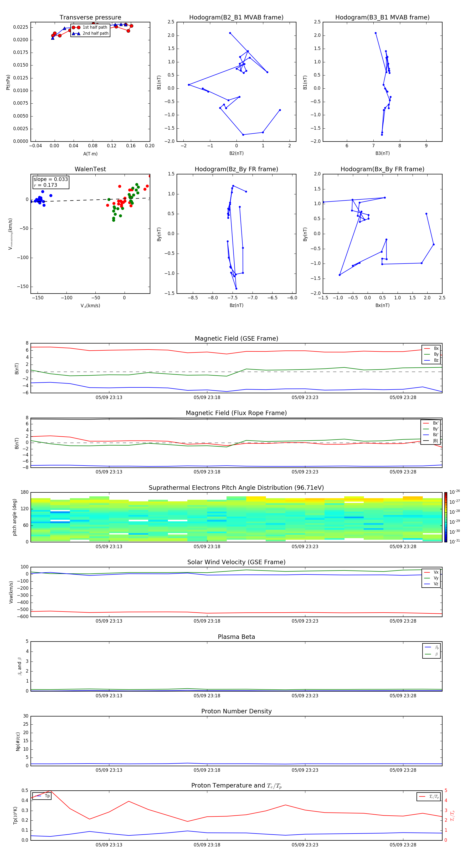Click the "Hodogram(B3_B1 MVAB frame)" title
This screenshot has height=868, width=473.
(x=382, y=18)
